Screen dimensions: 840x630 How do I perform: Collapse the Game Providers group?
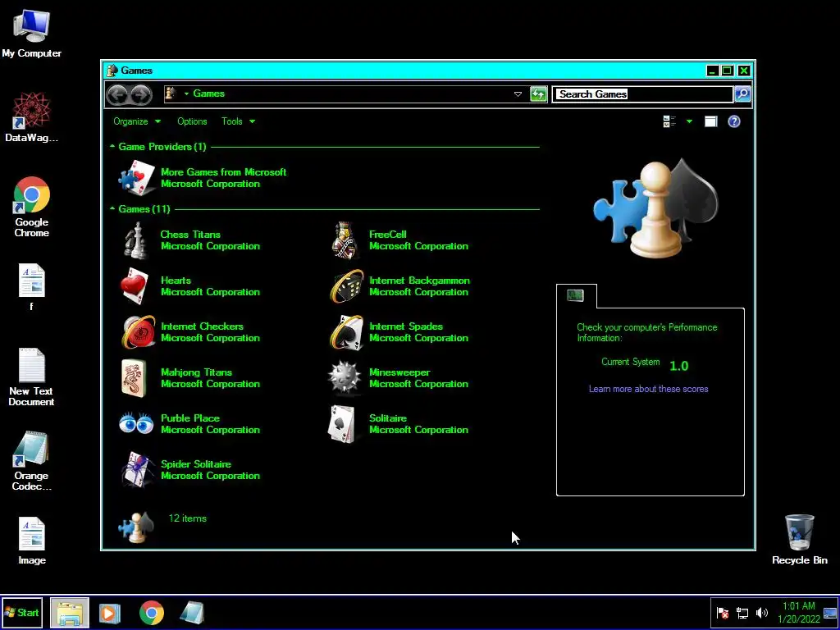coord(112,146)
